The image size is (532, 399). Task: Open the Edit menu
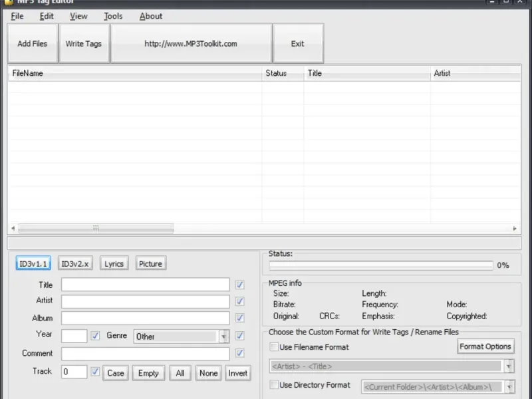point(47,16)
